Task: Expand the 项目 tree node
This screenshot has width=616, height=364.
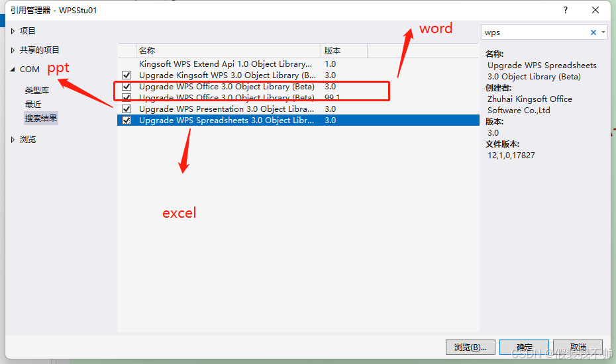Action: click(13, 31)
